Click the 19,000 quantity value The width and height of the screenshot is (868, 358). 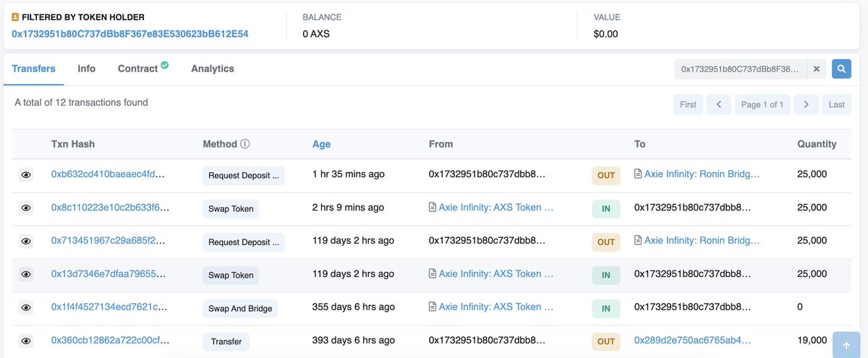pyautogui.click(x=812, y=341)
